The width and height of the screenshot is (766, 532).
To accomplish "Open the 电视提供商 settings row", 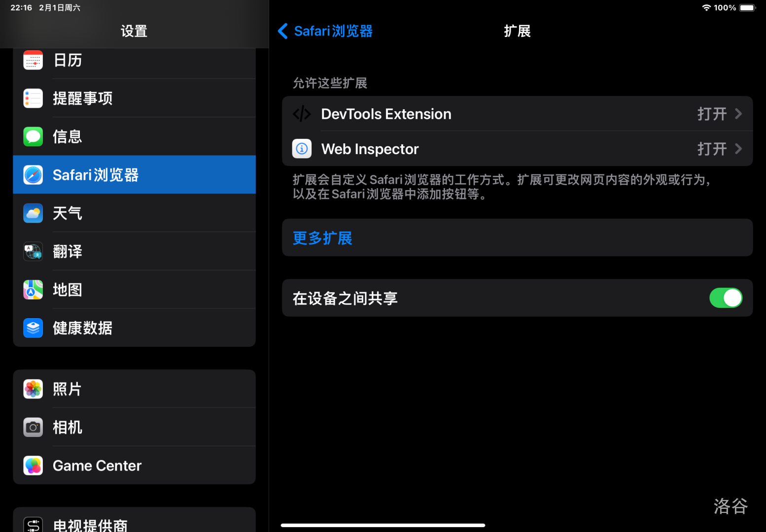I will click(x=134, y=524).
